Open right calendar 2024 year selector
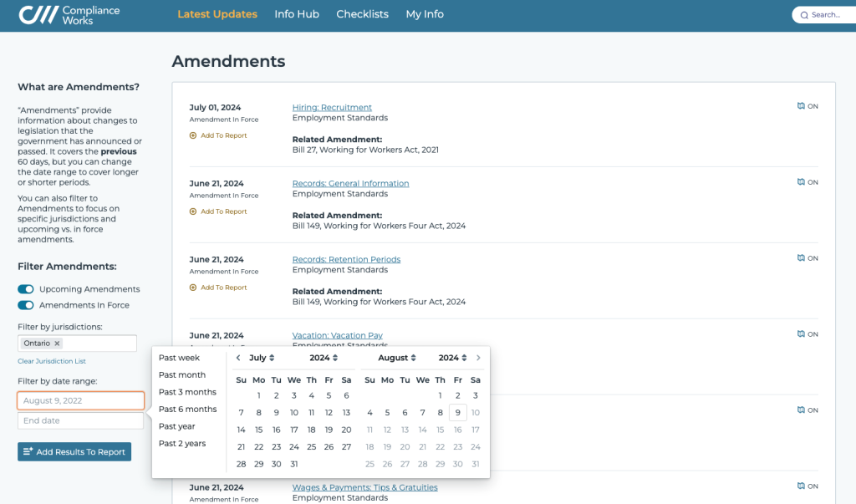The width and height of the screenshot is (856, 504). coord(452,358)
